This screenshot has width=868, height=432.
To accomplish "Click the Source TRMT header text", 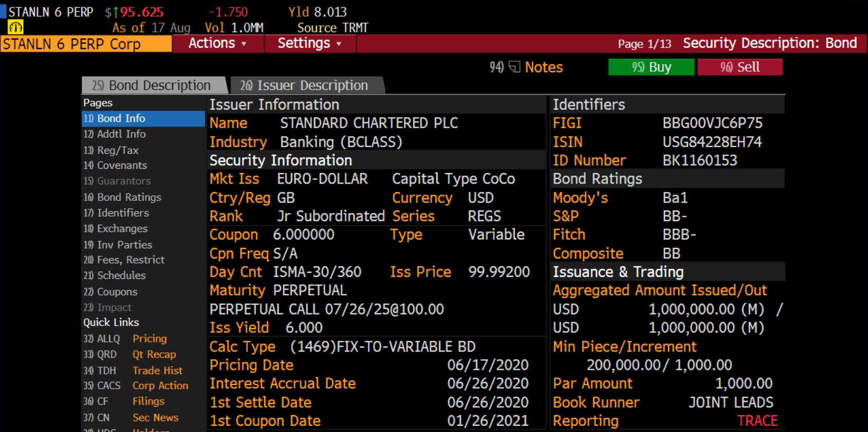I will [x=333, y=28].
